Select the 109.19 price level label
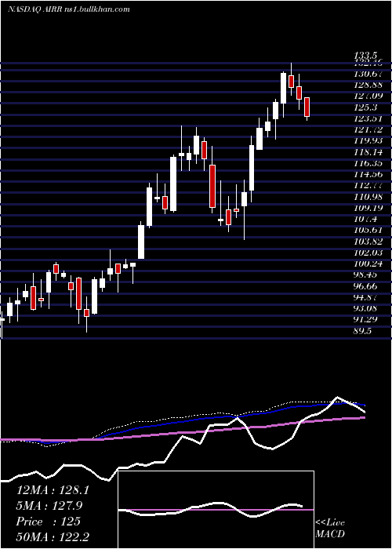392x549 pixels. click(368, 209)
